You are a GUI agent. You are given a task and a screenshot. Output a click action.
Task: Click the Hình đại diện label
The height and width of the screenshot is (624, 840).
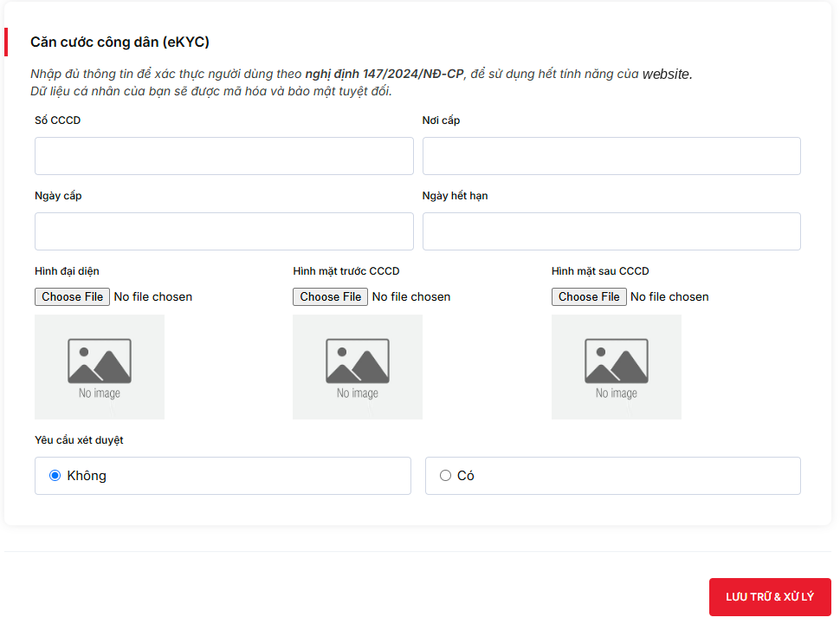[x=67, y=271]
